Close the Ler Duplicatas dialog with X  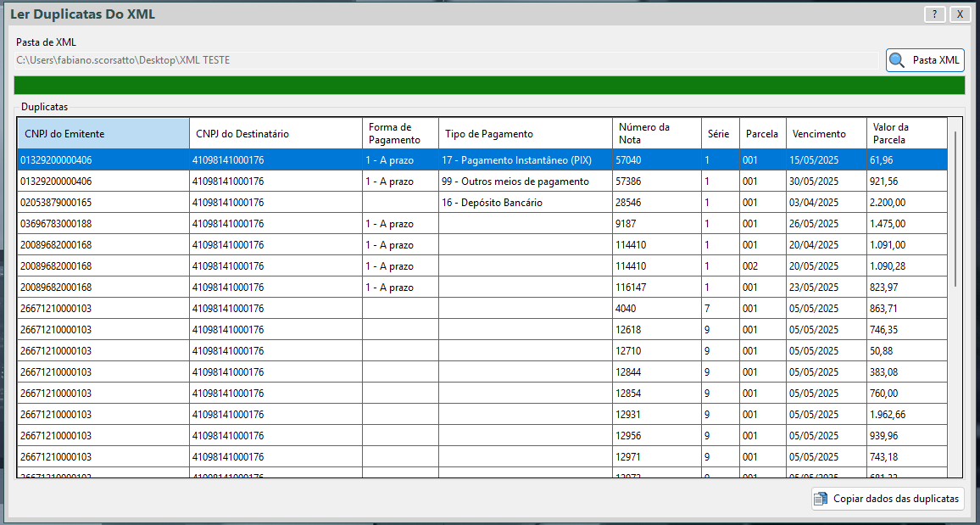click(x=960, y=14)
